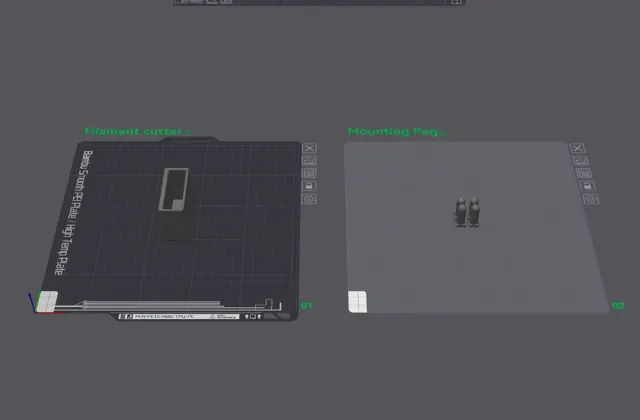
Task: Arrange objects on Filament cutter plate
Action: pyautogui.click(x=309, y=173)
